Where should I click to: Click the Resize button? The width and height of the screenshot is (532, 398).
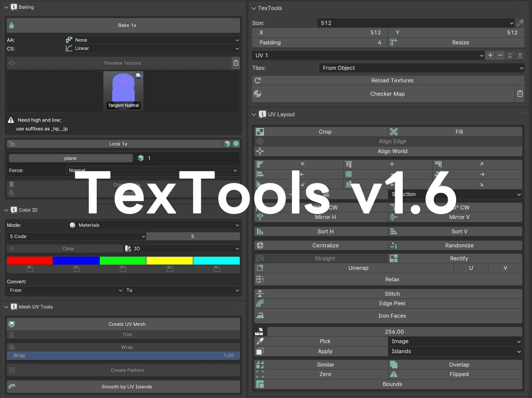tap(457, 43)
